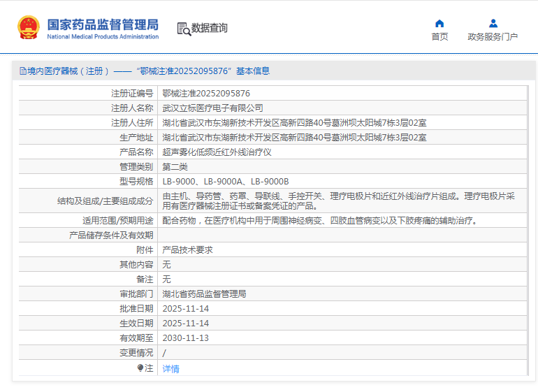Click the document icon in panel header
This screenshot has width=538, height=392.
pos(22,71)
